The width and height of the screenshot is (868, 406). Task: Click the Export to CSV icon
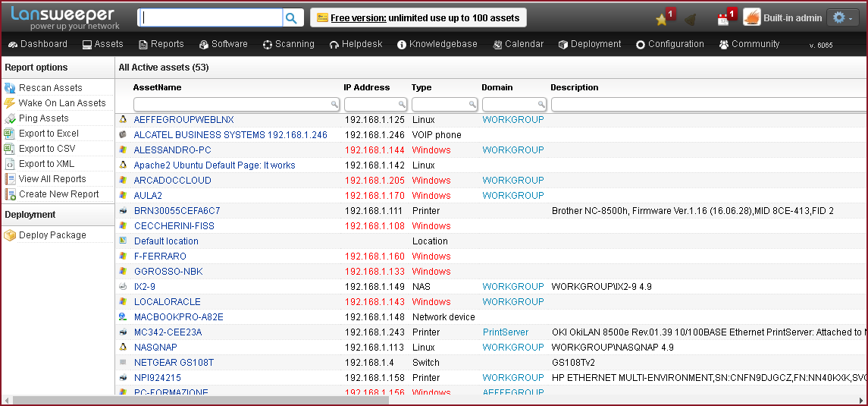[9, 149]
